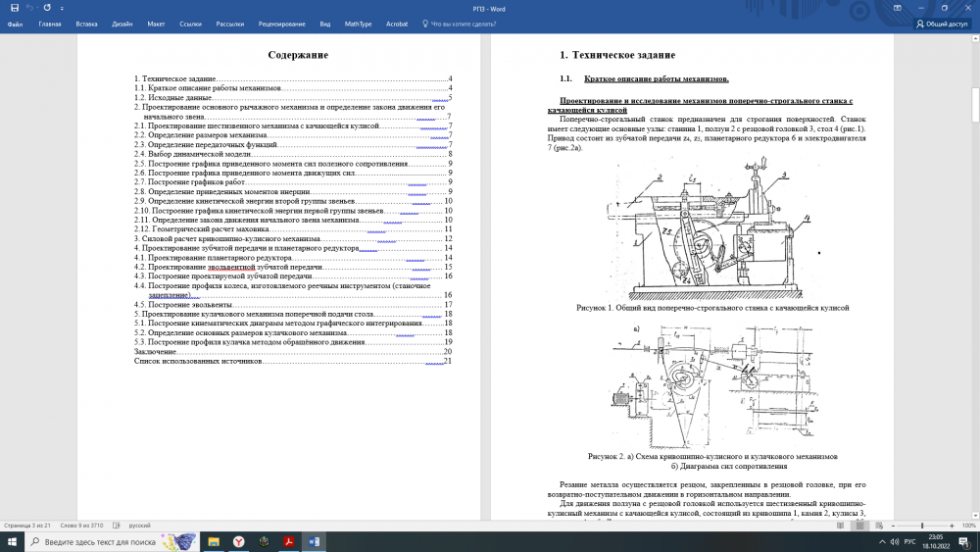Click the zoom in plus button
Viewport: 980px width, 552px height.
pyautogui.click(x=954, y=526)
